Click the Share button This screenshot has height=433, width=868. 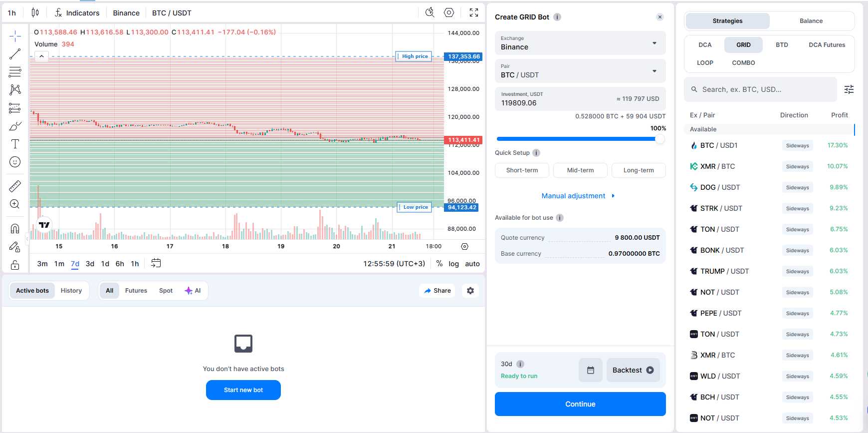coord(437,291)
